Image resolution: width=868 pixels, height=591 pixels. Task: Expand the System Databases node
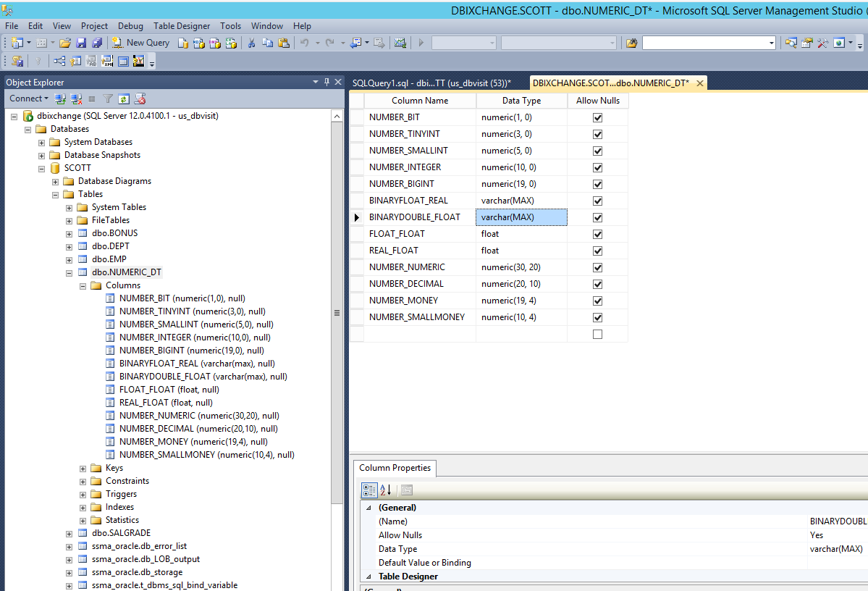[41, 143]
